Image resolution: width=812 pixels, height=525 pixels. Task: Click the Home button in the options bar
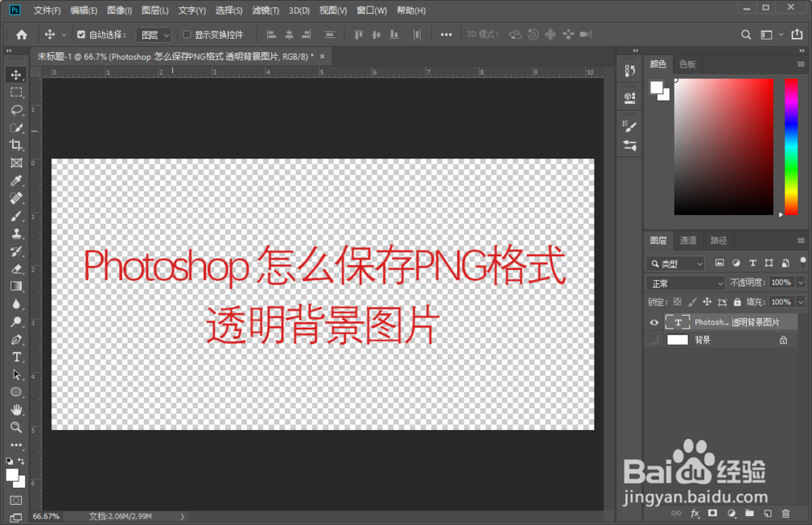pyautogui.click(x=21, y=34)
